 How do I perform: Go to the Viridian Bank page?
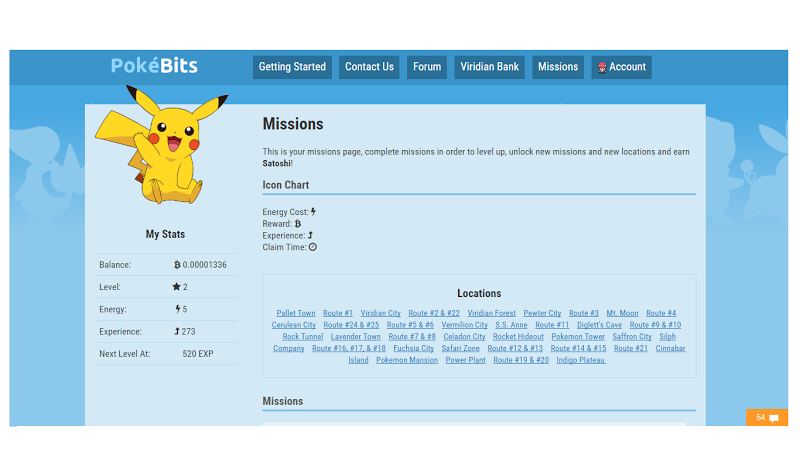(x=489, y=67)
